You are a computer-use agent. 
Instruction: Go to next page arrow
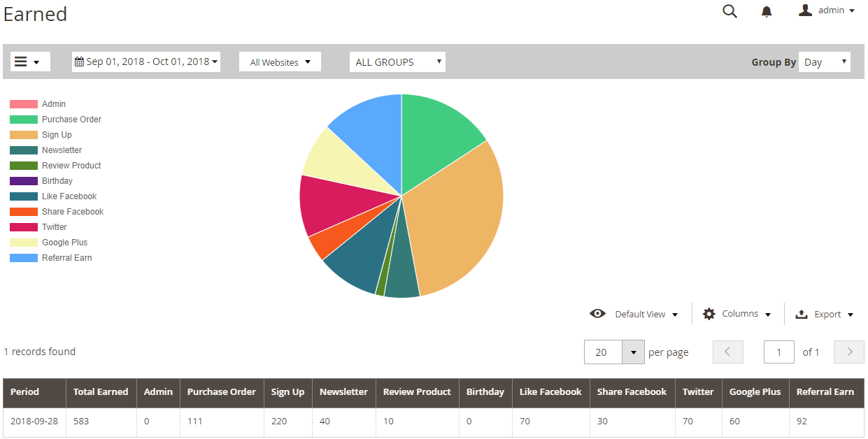[x=849, y=352]
